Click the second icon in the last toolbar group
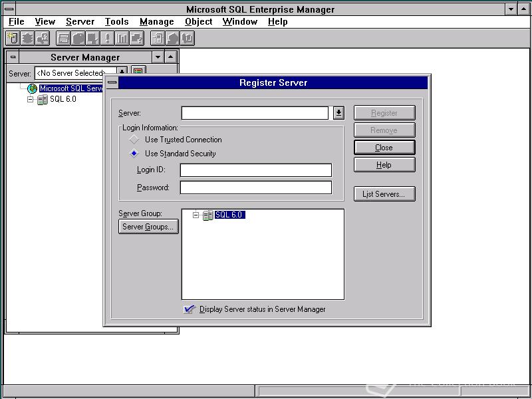532x399 pixels. 172,38
